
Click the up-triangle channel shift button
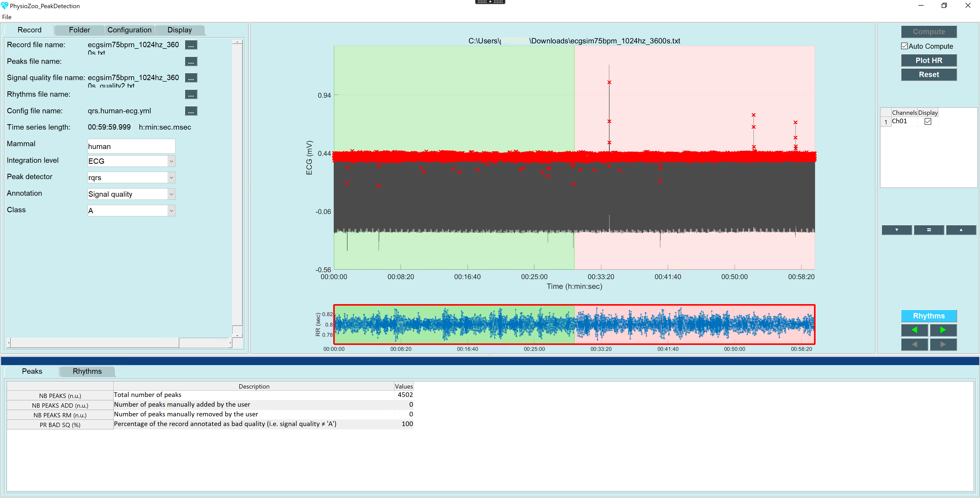pos(961,230)
